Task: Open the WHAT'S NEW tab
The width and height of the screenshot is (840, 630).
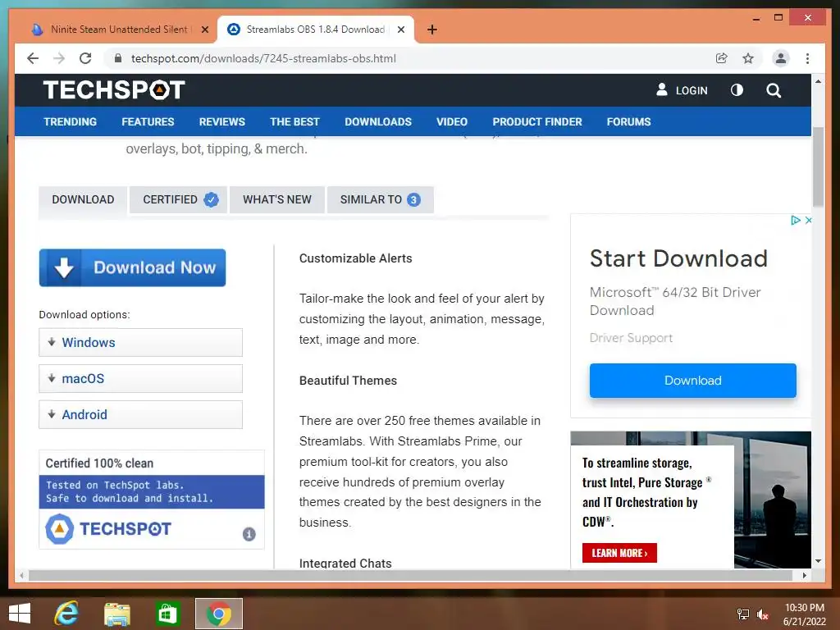Action: coord(277,200)
